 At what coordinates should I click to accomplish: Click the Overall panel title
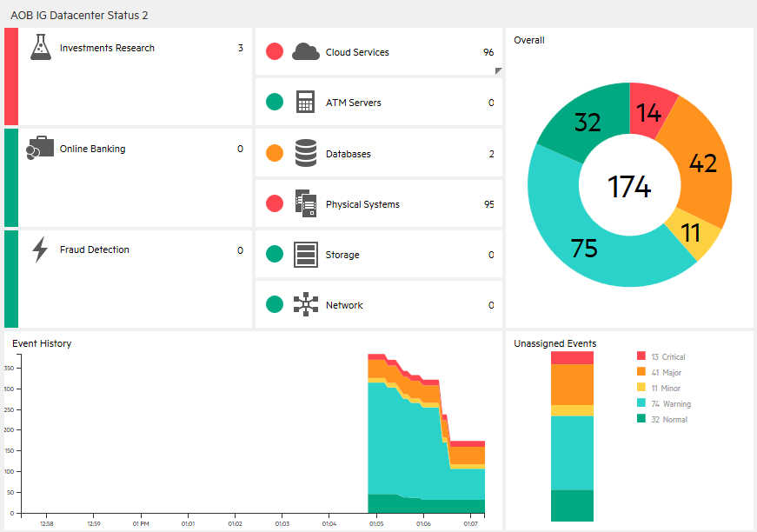(529, 40)
